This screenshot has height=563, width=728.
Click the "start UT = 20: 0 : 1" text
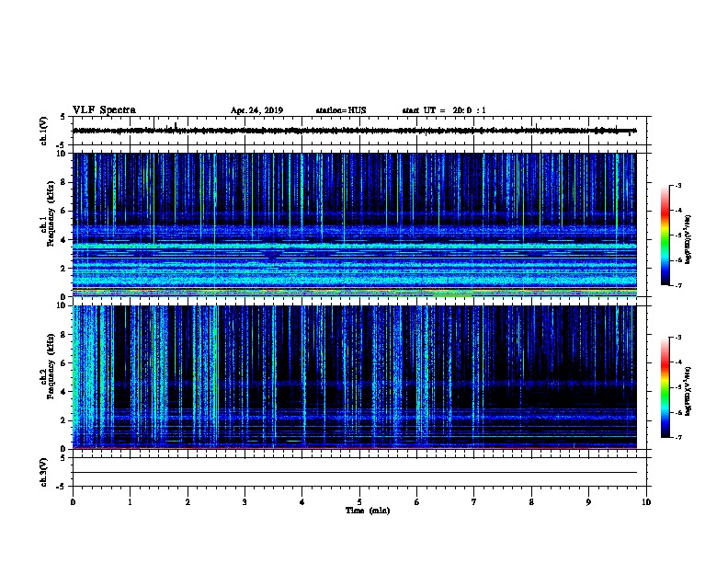coord(444,110)
